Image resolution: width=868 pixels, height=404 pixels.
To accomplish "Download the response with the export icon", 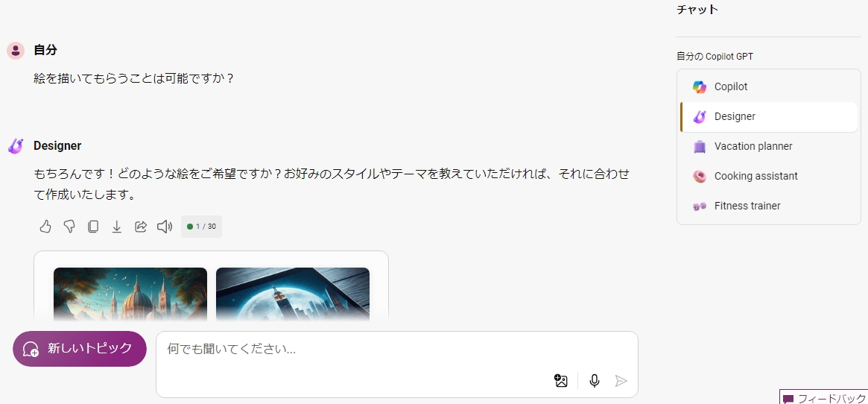I will tap(117, 226).
